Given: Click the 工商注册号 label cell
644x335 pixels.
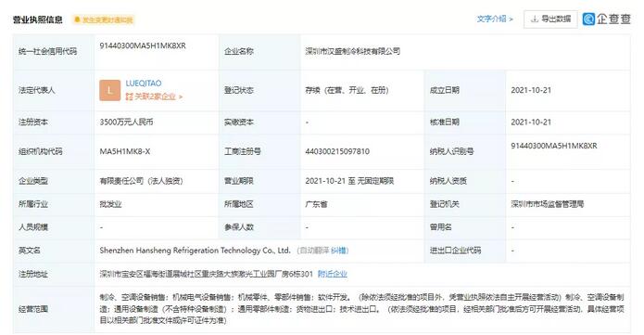Looking at the screenshot, I should [259, 151].
